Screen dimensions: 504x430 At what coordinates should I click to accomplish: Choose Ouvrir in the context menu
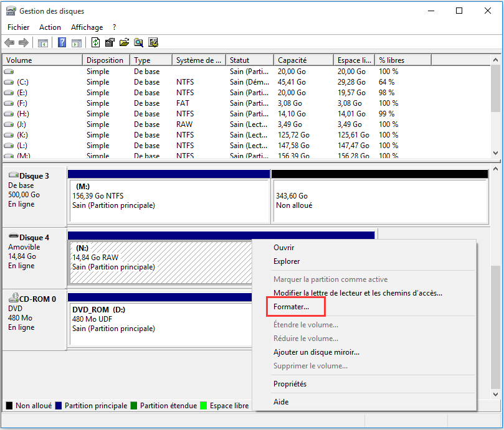click(284, 248)
